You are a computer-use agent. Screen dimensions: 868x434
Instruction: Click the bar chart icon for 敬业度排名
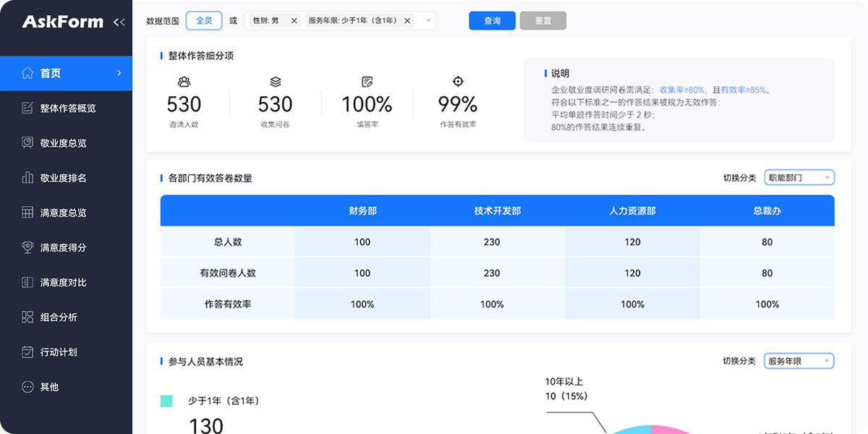(x=27, y=177)
